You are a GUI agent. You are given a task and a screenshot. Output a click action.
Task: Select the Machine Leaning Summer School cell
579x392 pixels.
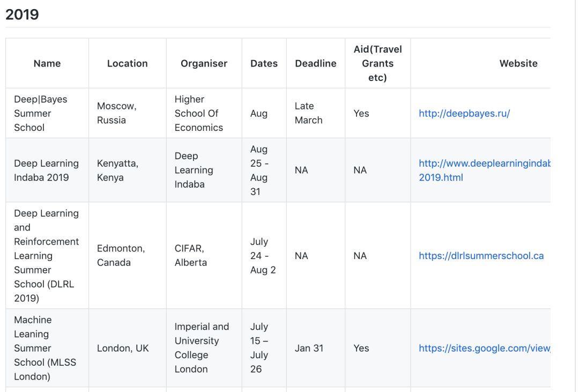[x=45, y=348]
